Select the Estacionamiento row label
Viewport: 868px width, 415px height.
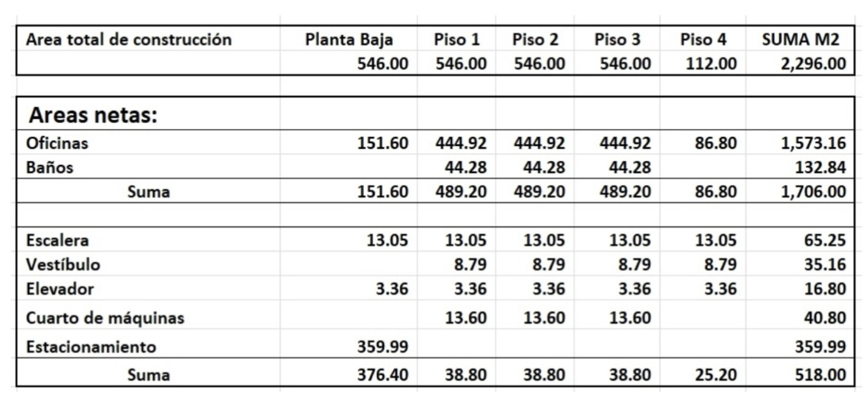91,346
